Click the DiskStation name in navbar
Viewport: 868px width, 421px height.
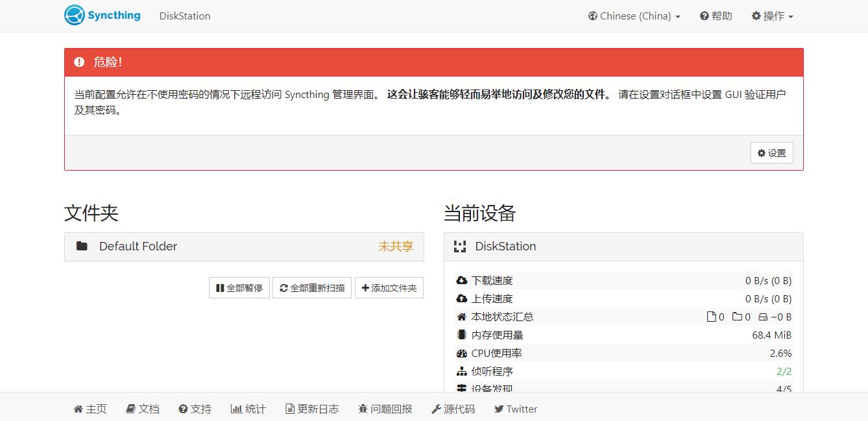click(x=185, y=16)
